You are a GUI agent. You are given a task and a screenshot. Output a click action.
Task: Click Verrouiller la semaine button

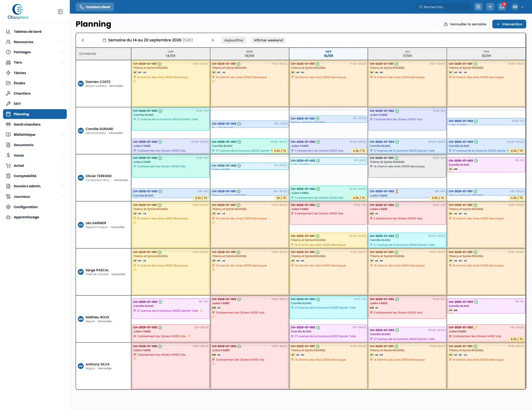(x=465, y=24)
